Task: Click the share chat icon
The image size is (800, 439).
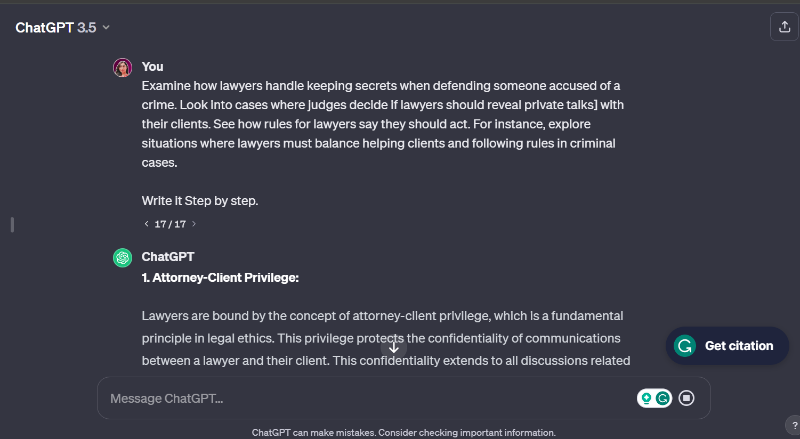Action: pos(782,28)
